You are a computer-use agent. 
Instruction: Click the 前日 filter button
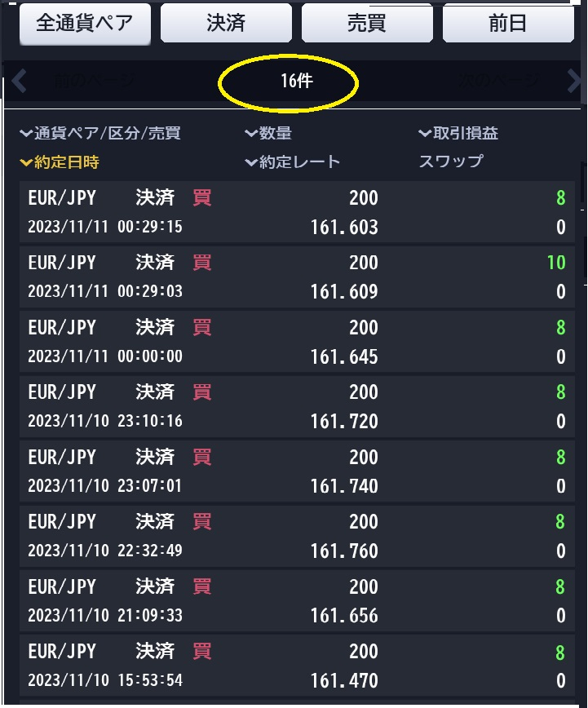508,22
